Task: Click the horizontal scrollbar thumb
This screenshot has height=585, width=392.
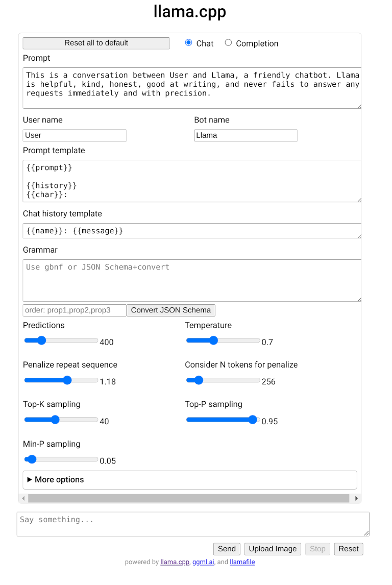Action: 189,498
